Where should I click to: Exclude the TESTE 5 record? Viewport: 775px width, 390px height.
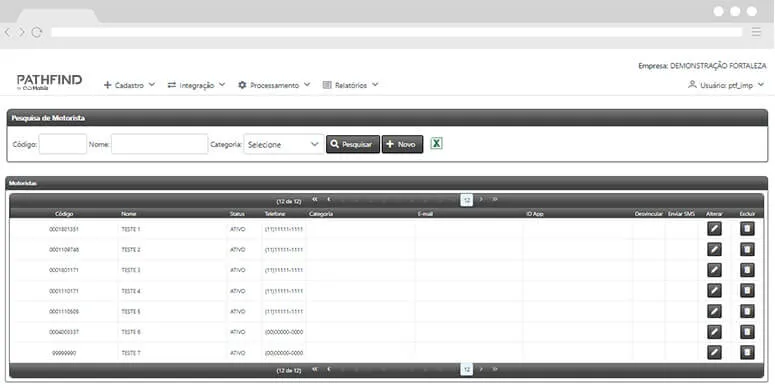747,311
